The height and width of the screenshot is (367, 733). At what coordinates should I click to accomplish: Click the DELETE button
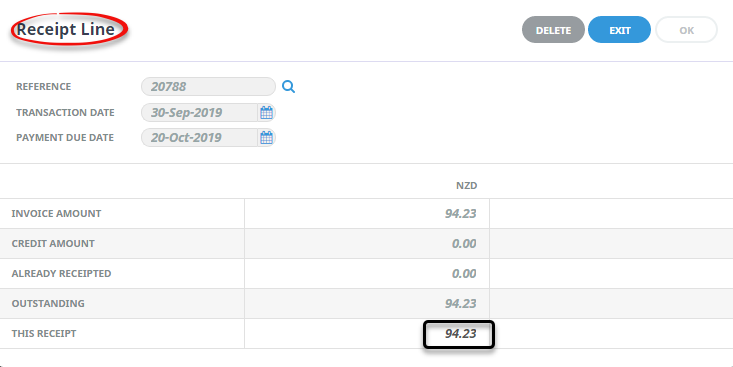(553, 30)
